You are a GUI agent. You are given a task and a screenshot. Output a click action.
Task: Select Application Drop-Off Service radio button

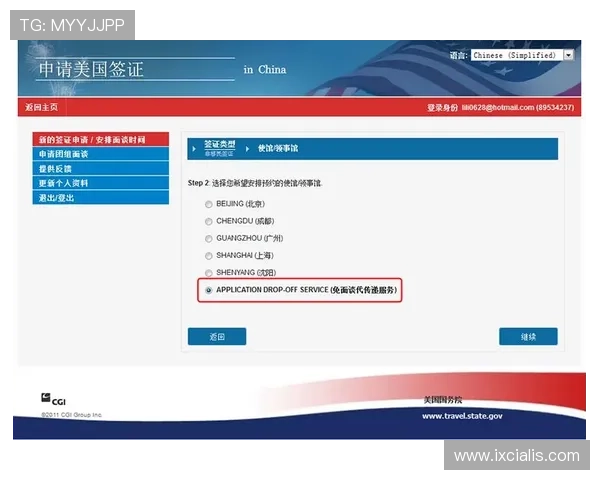coord(209,290)
